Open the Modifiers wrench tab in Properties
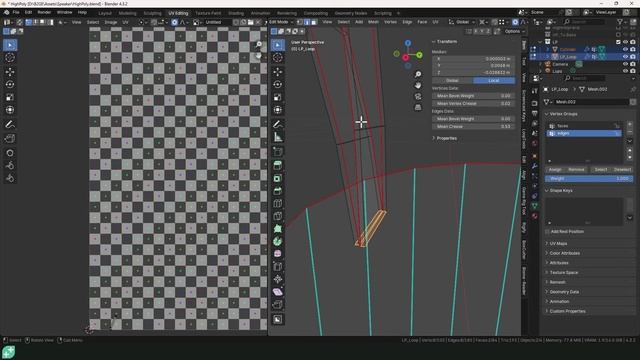This screenshot has width=640, height=360. pyautogui.click(x=535, y=166)
